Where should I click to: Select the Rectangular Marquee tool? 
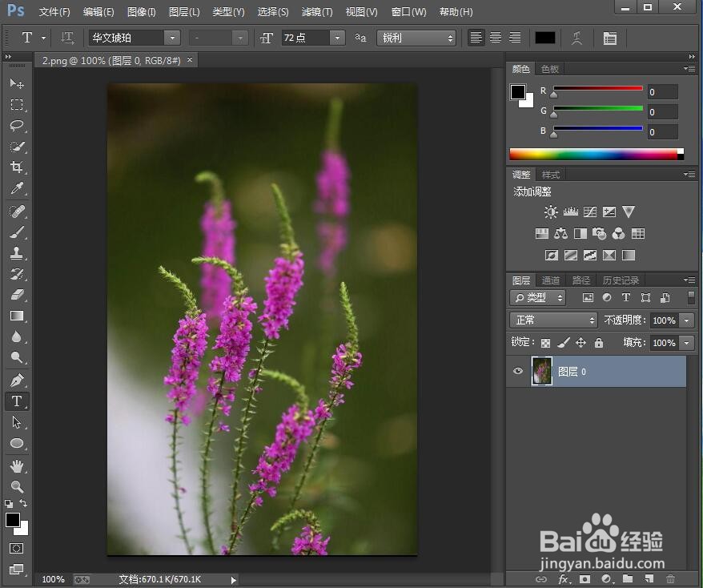[17, 104]
